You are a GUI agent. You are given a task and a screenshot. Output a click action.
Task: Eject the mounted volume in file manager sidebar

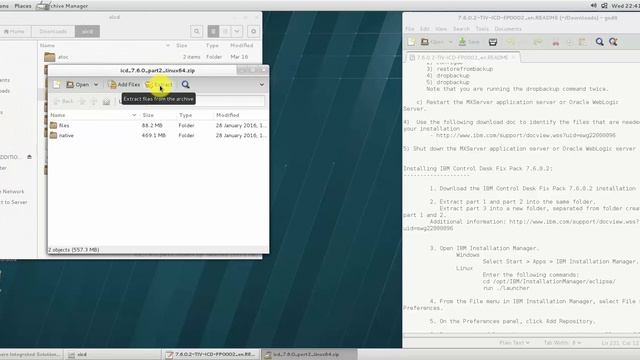coord(29,157)
